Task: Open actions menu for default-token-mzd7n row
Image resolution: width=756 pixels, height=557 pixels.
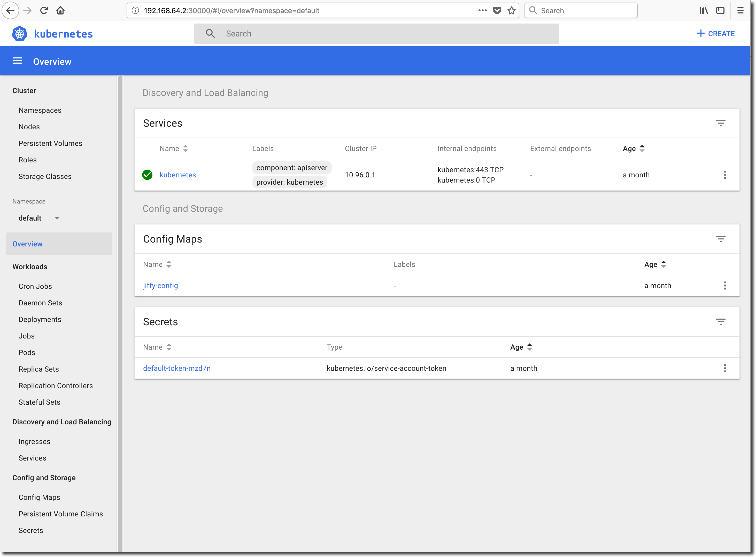Action: [725, 368]
